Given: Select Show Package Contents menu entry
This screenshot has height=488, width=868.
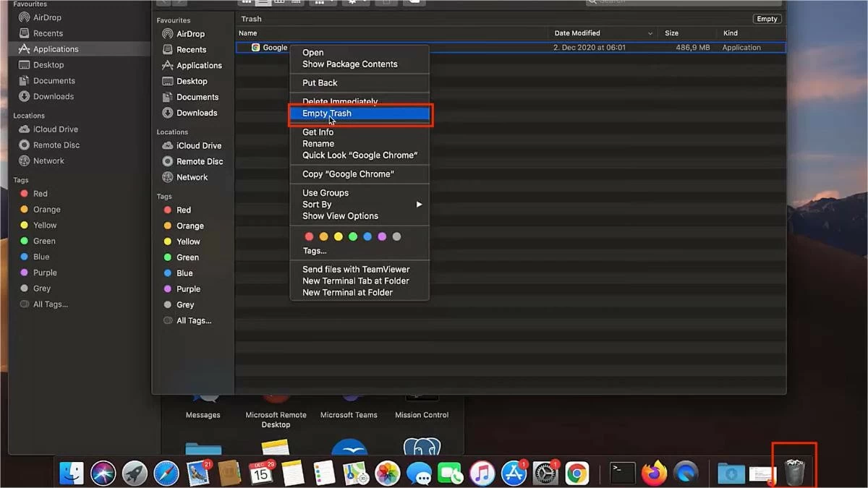Looking at the screenshot, I should coord(349,64).
